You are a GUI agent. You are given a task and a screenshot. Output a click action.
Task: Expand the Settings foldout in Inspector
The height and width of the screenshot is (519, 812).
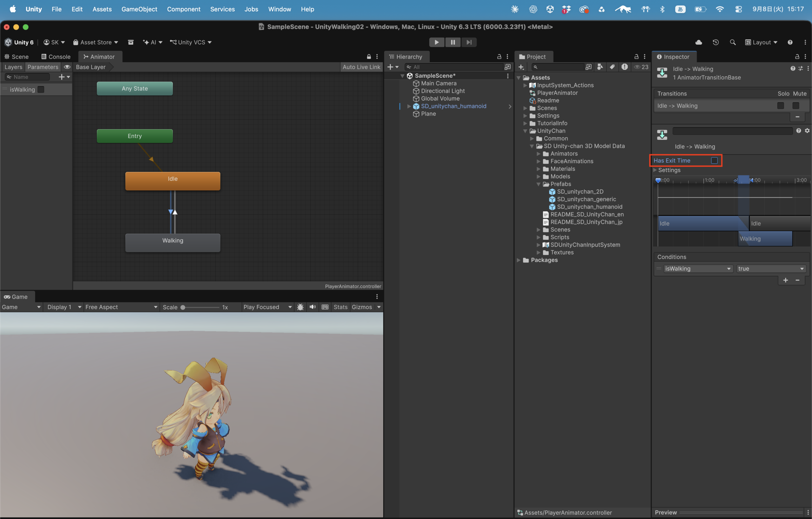tap(655, 170)
